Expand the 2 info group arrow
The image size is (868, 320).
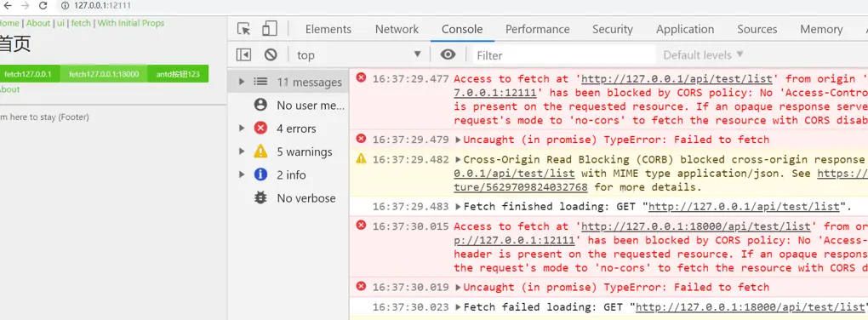[242, 175]
